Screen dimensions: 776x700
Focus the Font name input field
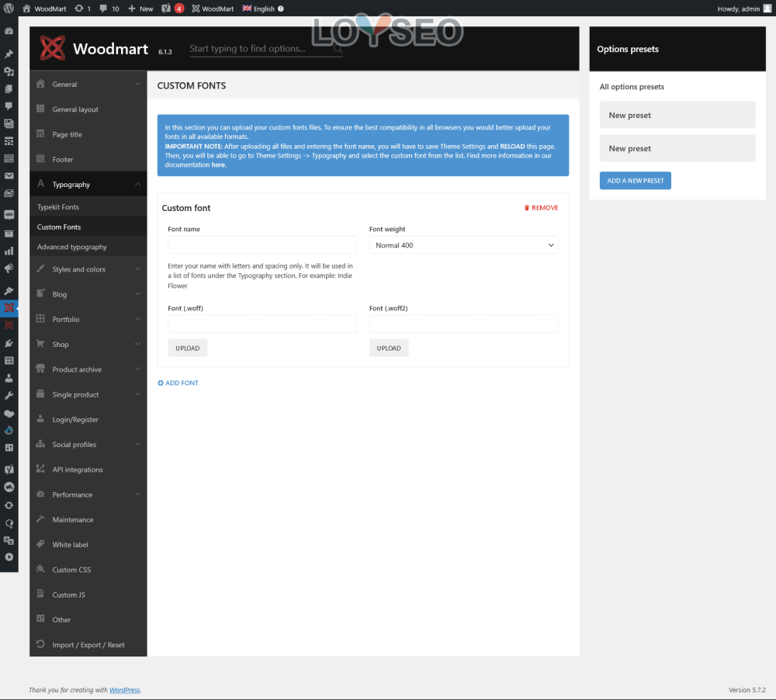coord(262,245)
